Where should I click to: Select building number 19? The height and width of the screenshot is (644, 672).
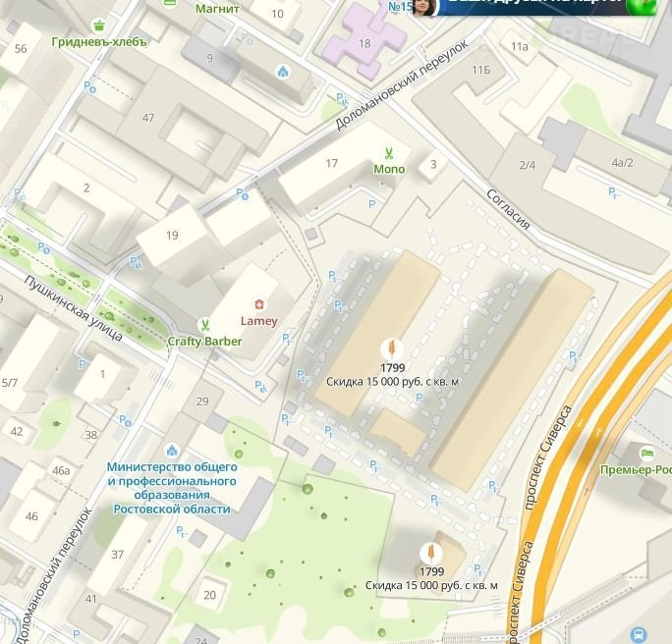[172, 235]
